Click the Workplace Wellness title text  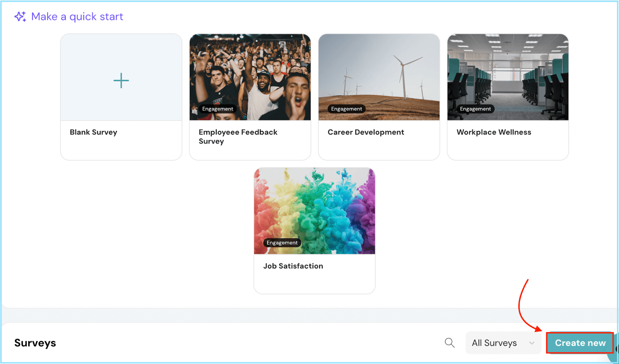(494, 132)
